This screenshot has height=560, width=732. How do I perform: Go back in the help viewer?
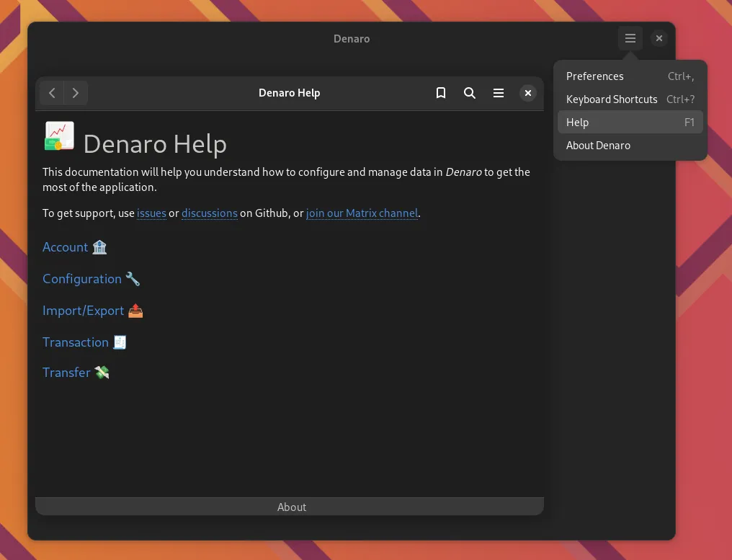52,93
